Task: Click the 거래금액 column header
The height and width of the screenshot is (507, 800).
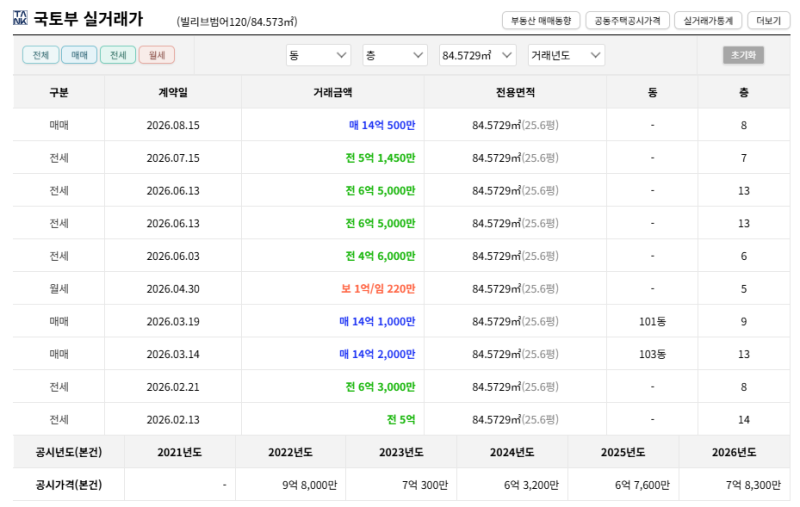Action: click(x=333, y=92)
